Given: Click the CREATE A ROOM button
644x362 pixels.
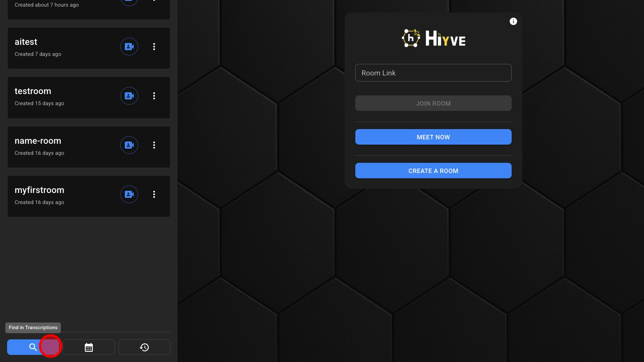Looking at the screenshot, I should coord(433,171).
